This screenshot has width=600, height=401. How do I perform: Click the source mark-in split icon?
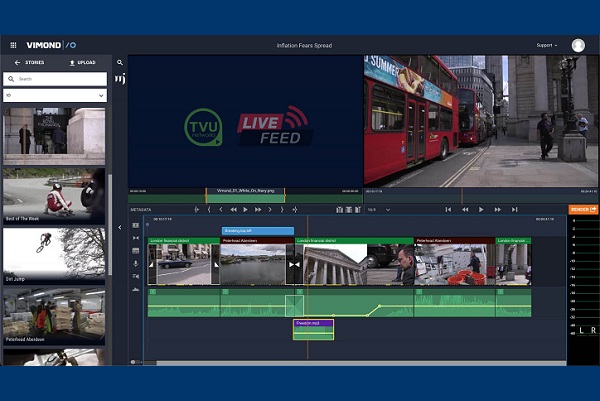click(x=197, y=210)
